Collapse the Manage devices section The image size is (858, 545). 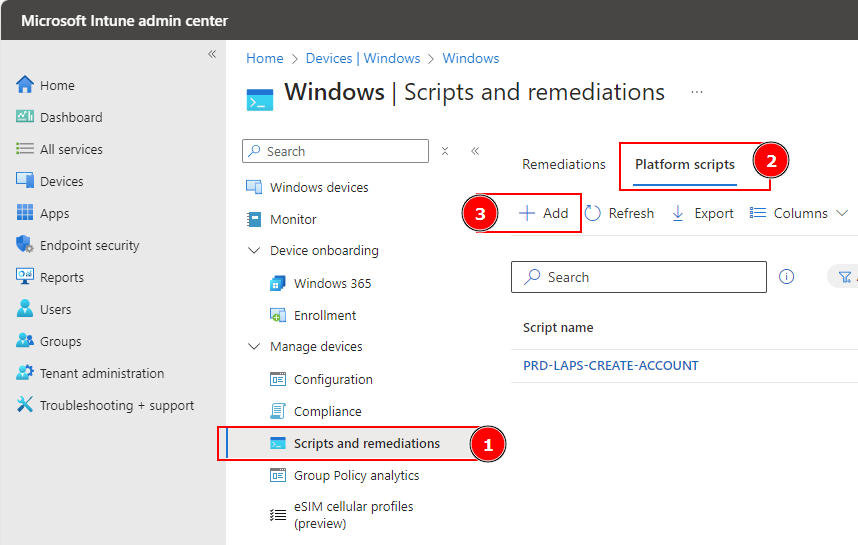254,346
